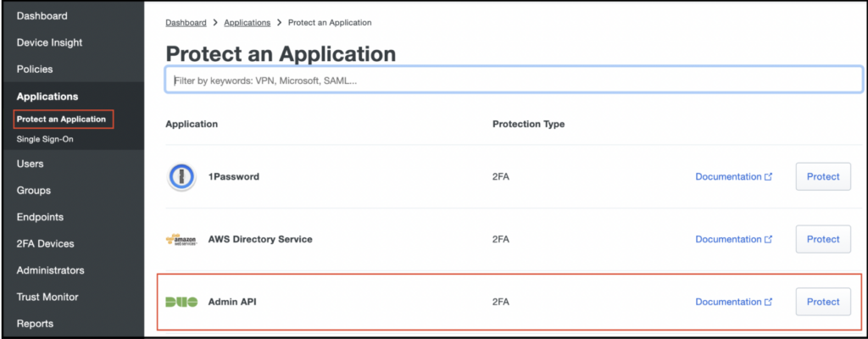Screen dimensions: 868x339
Task: Open Users in the sidebar
Action: point(30,164)
